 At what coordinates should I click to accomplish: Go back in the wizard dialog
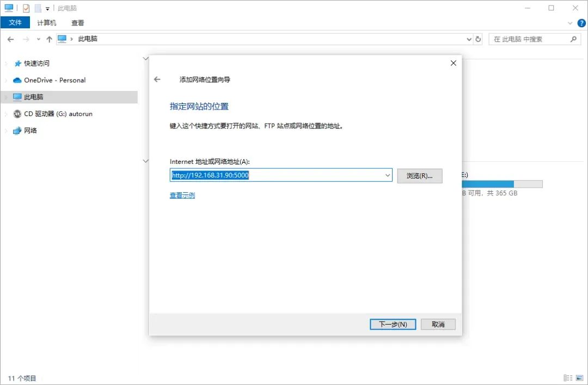(157, 79)
